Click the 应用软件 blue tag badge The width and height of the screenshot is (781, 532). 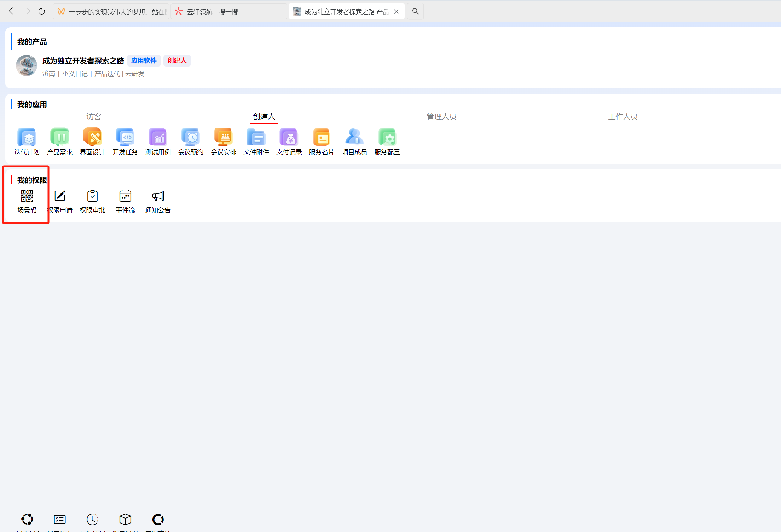144,60
